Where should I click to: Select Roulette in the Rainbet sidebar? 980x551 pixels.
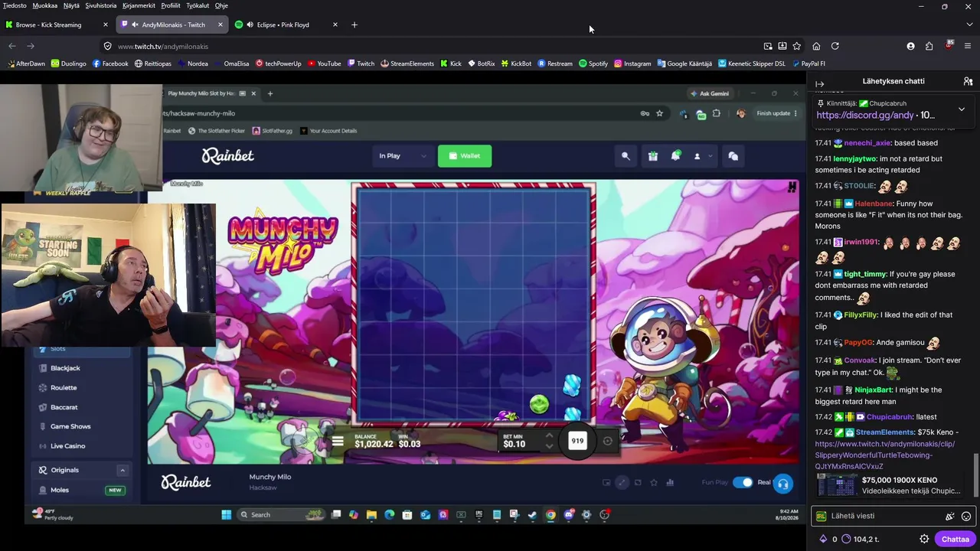coord(64,388)
